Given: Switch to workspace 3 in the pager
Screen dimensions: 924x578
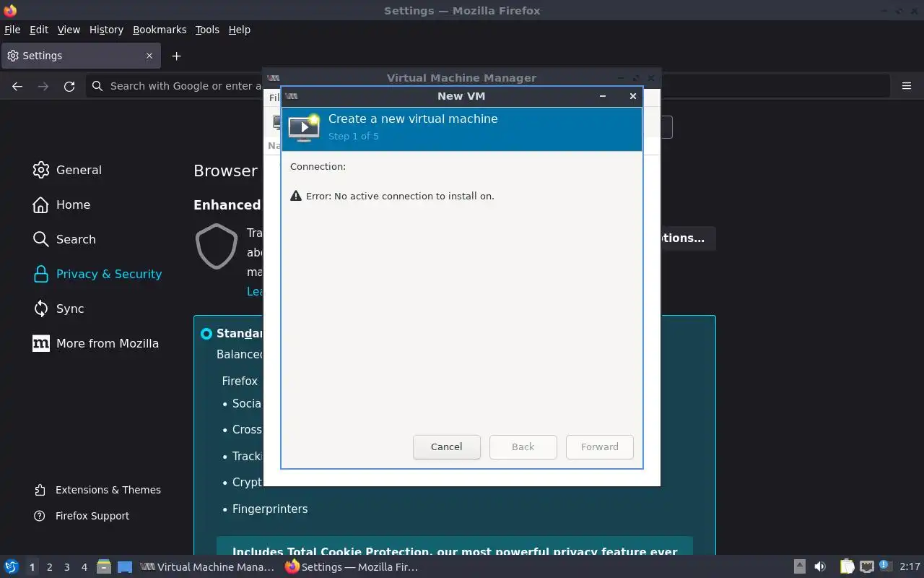Looking at the screenshot, I should [66, 567].
